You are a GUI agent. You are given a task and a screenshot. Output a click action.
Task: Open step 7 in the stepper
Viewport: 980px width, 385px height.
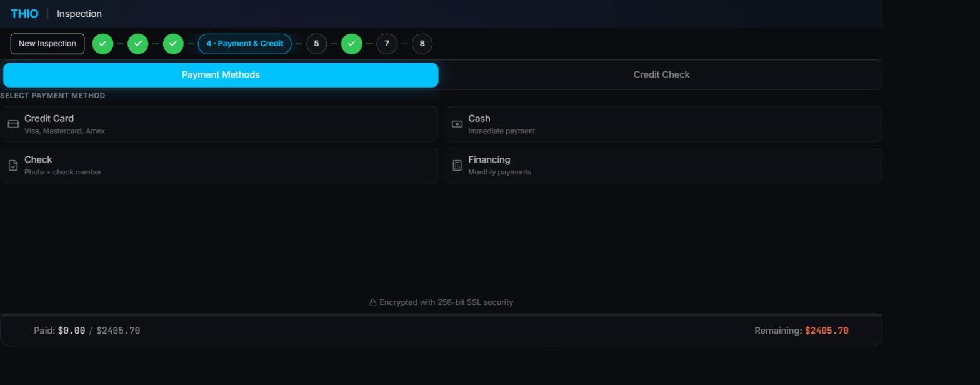tap(387, 44)
